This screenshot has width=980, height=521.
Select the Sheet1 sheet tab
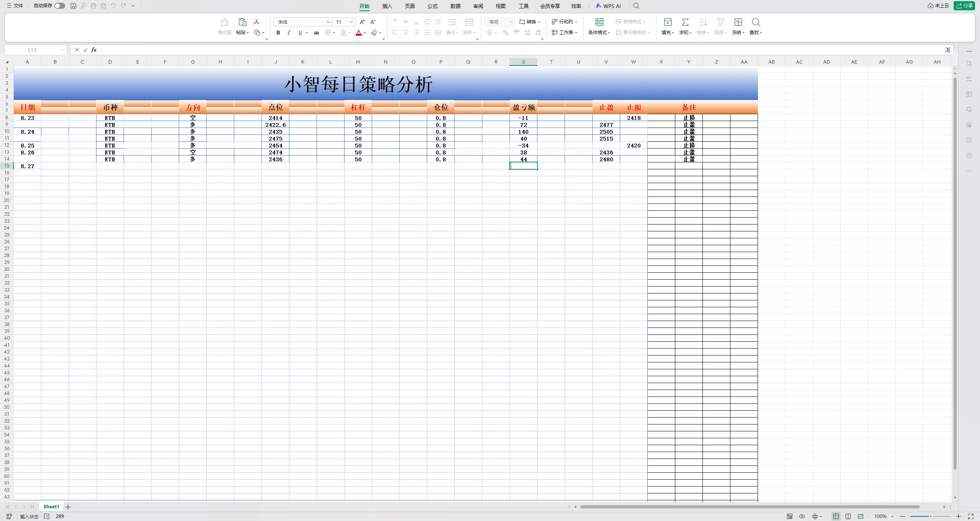click(51, 506)
